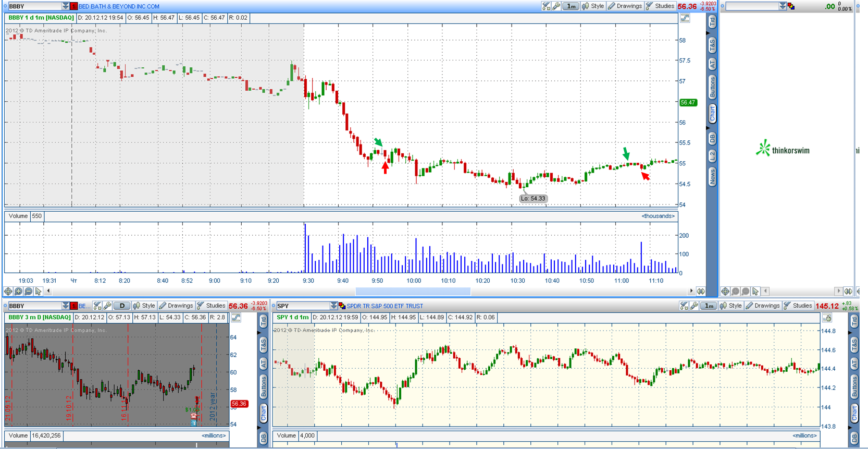Click crosshair tool below thinkorswim panel
The height and width of the screenshot is (449, 868).
tap(725, 291)
